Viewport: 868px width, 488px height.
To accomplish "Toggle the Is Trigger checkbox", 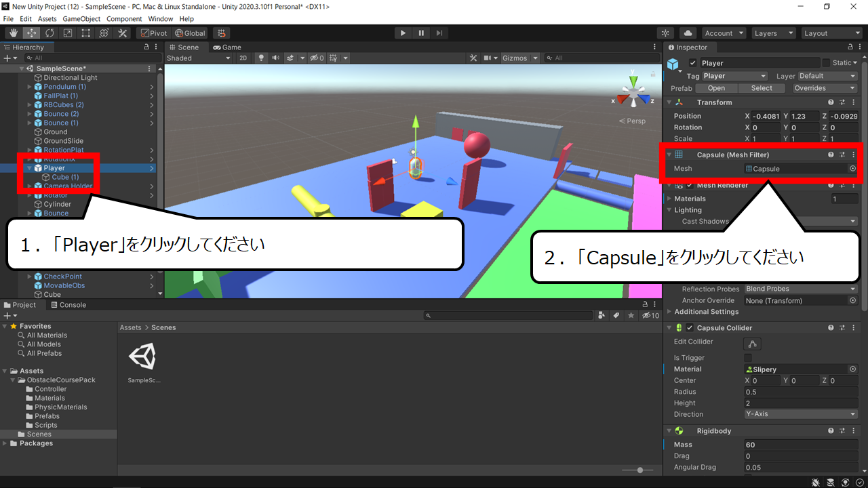I will tap(748, 358).
